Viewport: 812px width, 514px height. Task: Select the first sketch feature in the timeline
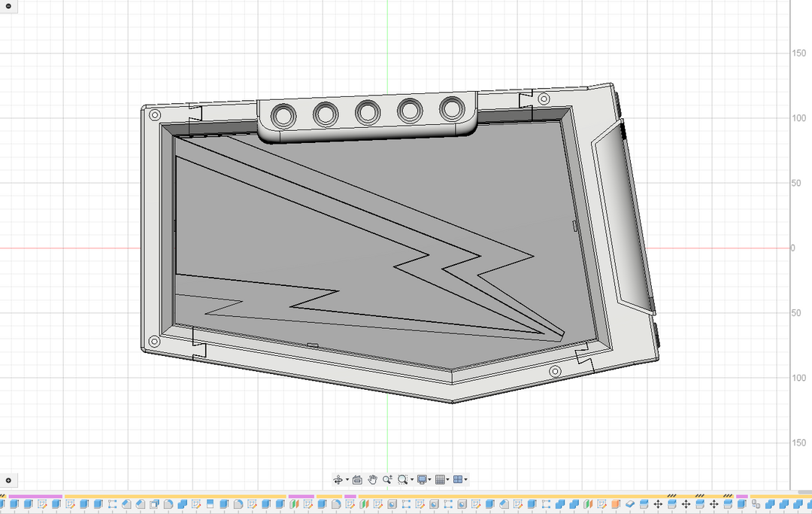43,503
